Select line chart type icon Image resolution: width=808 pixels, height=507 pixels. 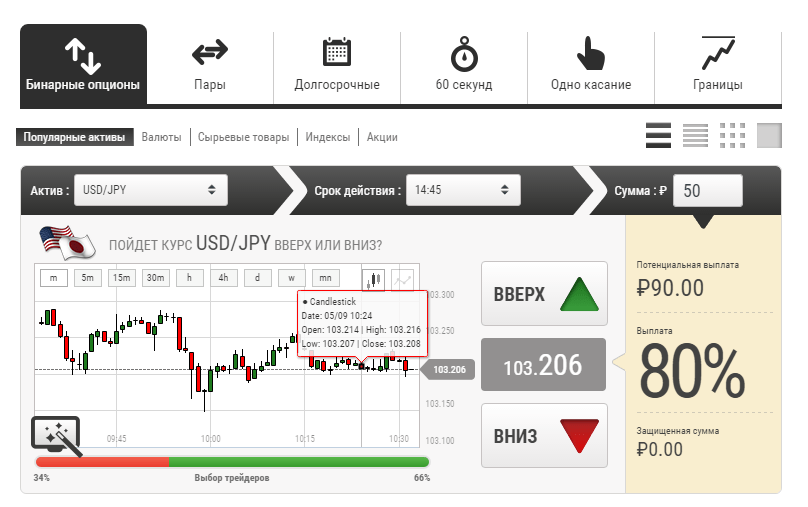pos(402,280)
